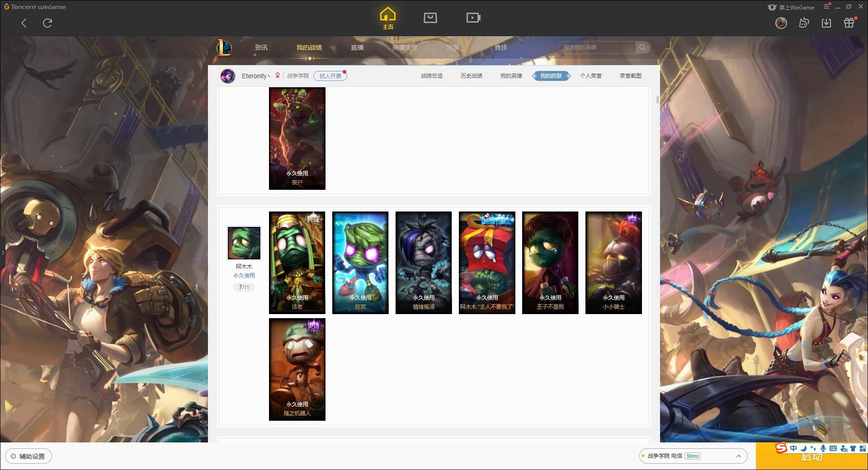Open 辅助设置 helper settings
Viewport: 868px width, 470px height.
click(28, 456)
